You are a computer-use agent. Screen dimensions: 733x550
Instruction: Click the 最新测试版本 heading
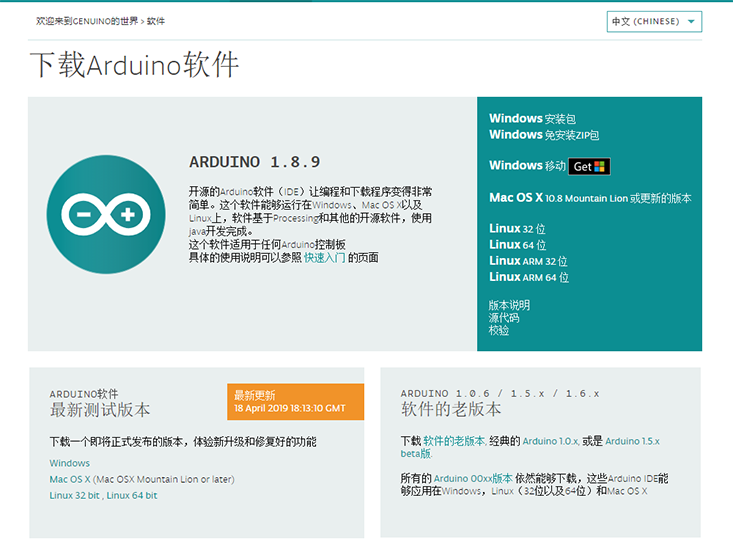tap(100, 410)
